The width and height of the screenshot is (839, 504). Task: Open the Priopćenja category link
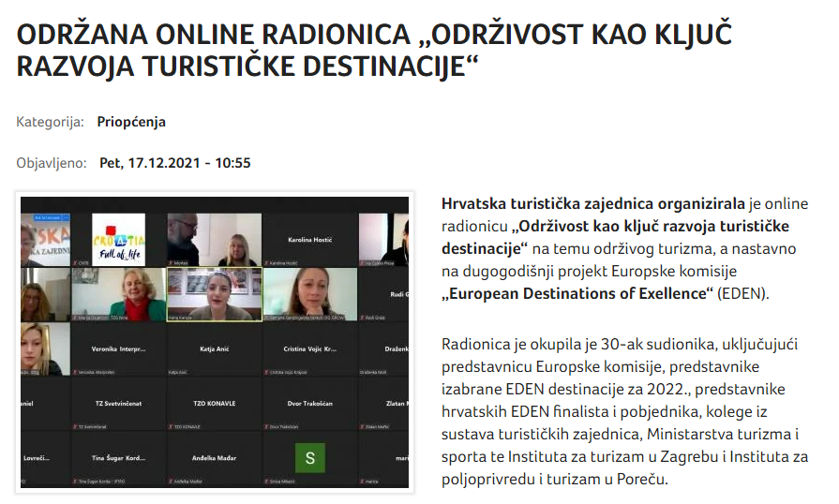point(131,122)
